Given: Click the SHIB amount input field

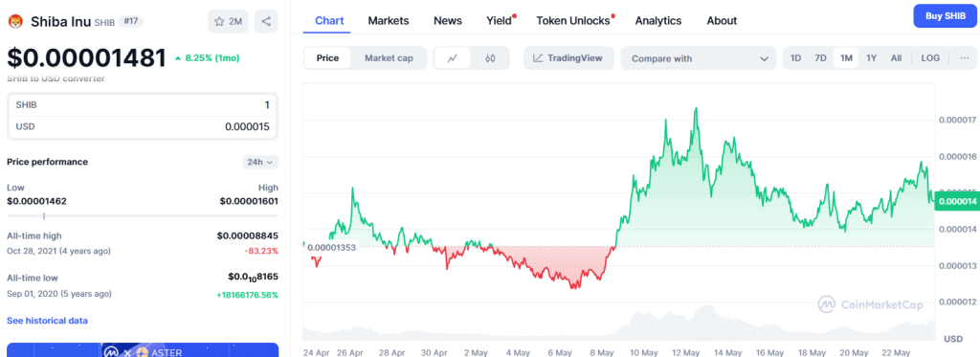Looking at the screenshot, I should (x=143, y=105).
